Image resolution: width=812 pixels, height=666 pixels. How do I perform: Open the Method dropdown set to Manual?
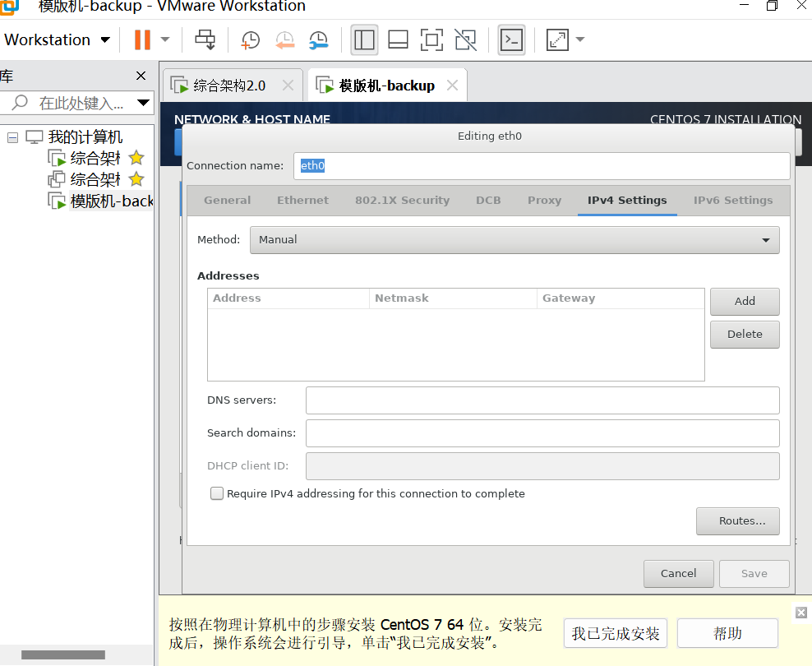[514, 240]
